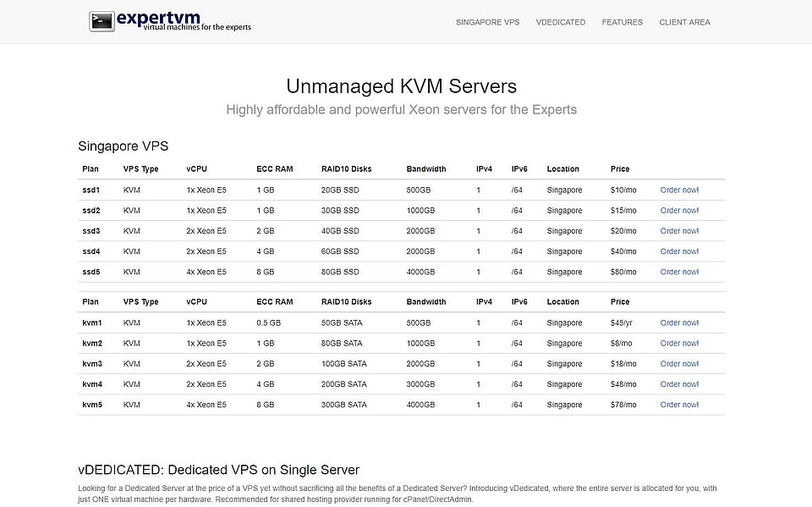Viewport: 812px width, 507px height.
Task: Click the $80/mo price cell
Action: click(x=623, y=273)
